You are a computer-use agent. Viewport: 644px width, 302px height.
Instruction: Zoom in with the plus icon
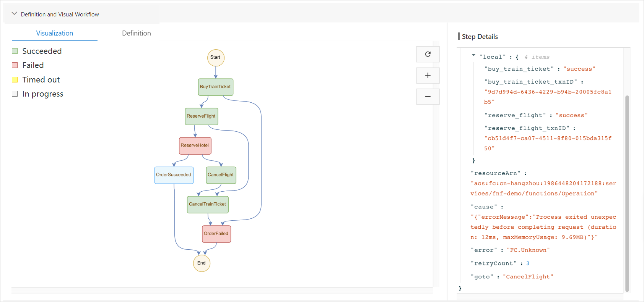click(428, 76)
